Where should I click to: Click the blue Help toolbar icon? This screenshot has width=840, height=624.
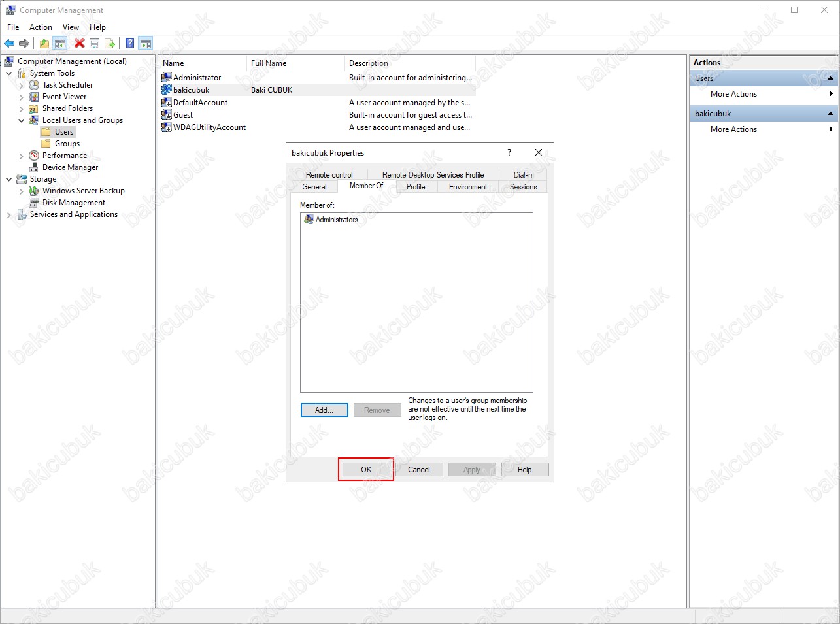pyautogui.click(x=129, y=44)
